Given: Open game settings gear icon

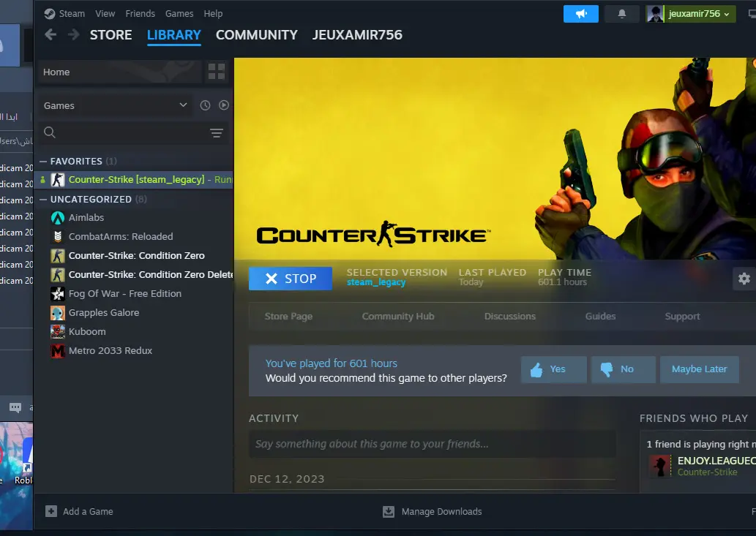Looking at the screenshot, I should [744, 279].
